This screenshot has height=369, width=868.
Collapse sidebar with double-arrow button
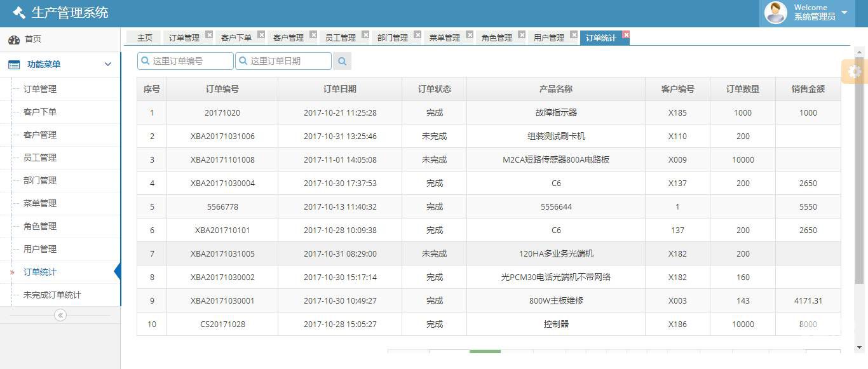tap(60, 315)
